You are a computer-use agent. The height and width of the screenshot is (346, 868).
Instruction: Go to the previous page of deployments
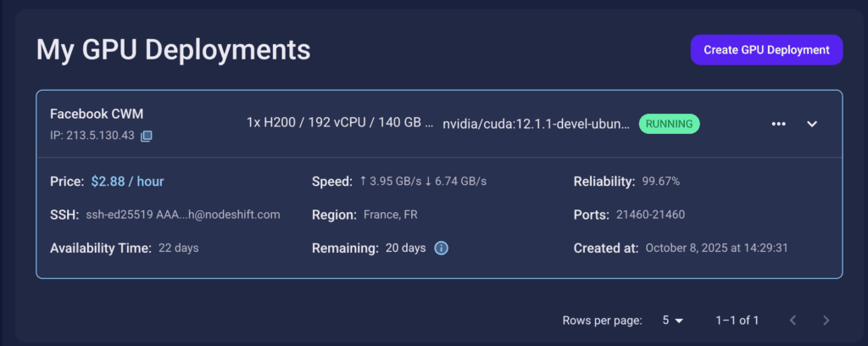pyautogui.click(x=793, y=321)
